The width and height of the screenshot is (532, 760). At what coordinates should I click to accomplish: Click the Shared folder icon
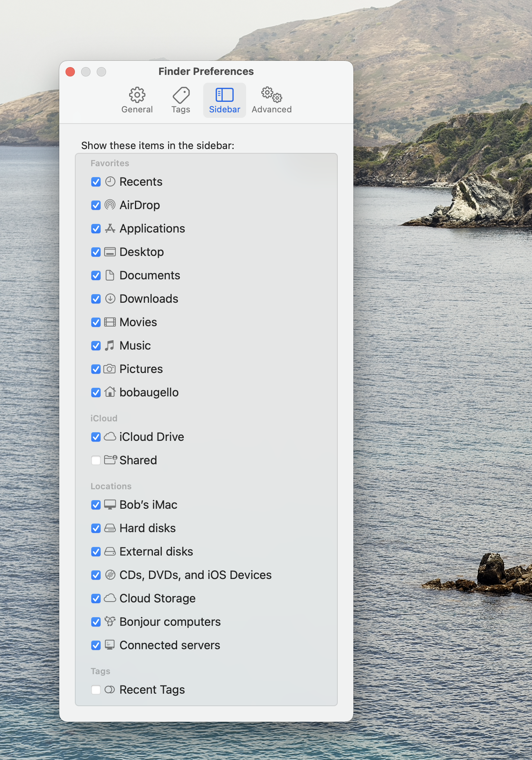111,460
